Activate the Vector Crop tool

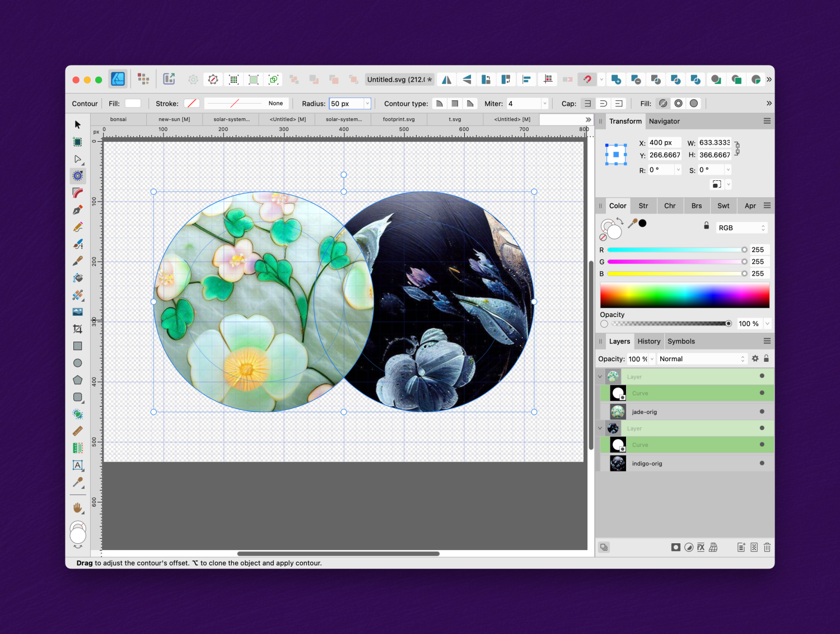coord(78,329)
